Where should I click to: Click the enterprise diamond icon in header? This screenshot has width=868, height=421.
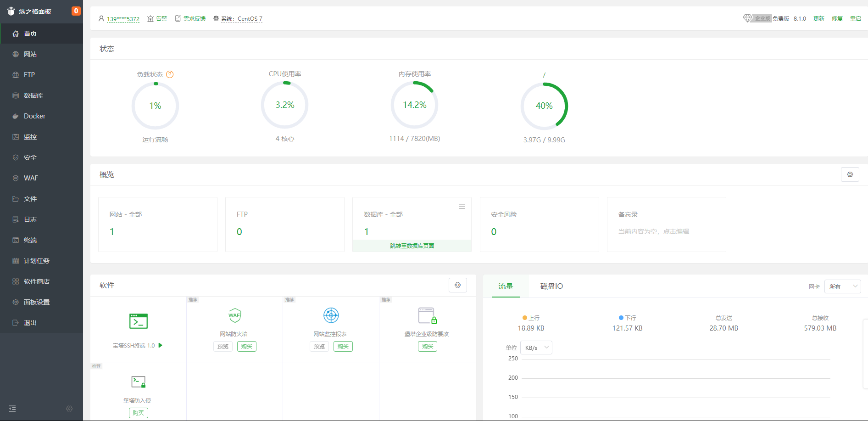(x=747, y=18)
